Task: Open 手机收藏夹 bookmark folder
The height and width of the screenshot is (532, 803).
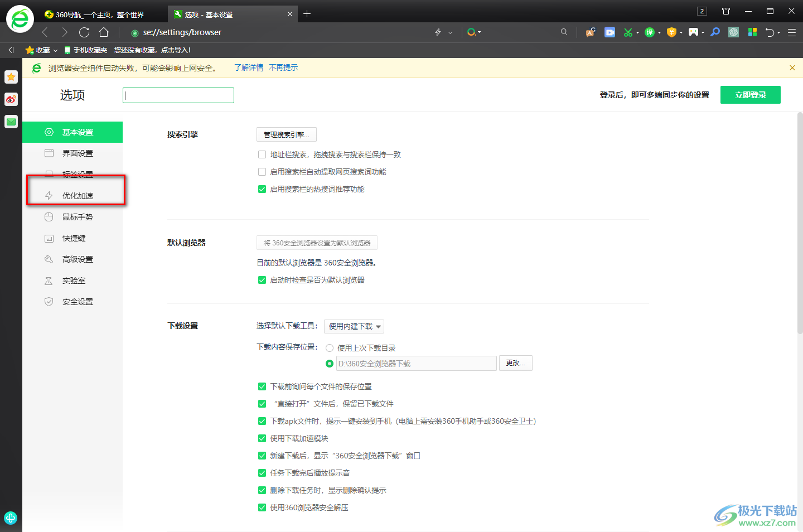Action: (86, 50)
